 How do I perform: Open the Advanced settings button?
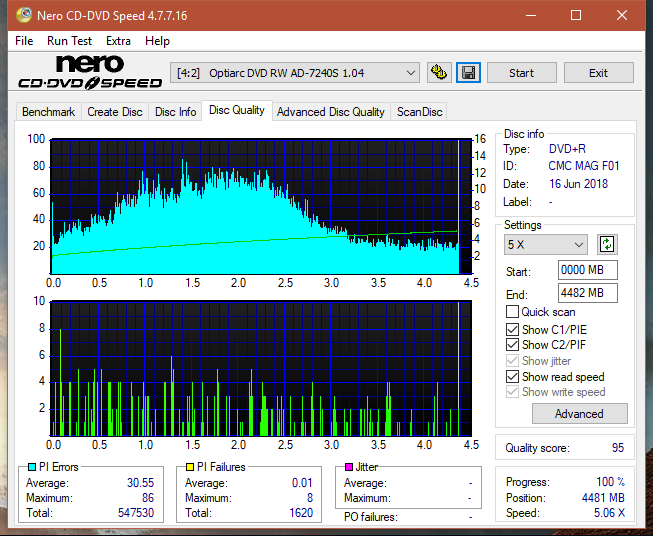(x=579, y=414)
